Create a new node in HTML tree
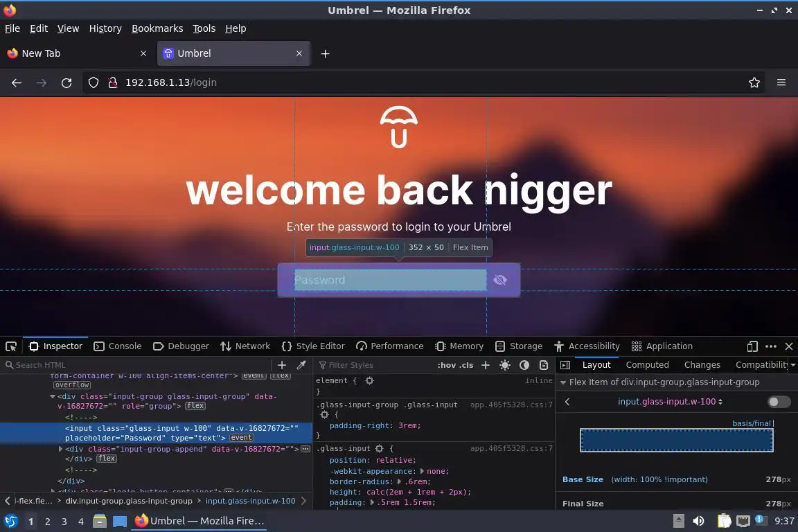798x532 pixels. point(281,365)
